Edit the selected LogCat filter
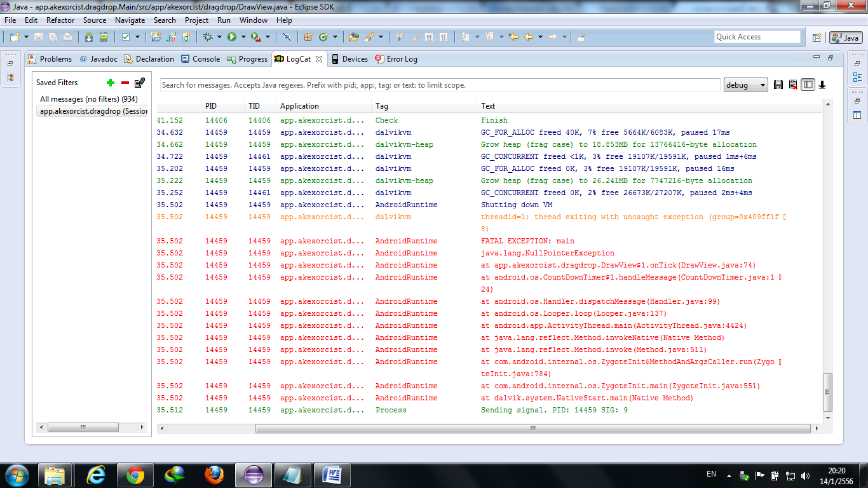This screenshot has height=488, width=868. 140,83
